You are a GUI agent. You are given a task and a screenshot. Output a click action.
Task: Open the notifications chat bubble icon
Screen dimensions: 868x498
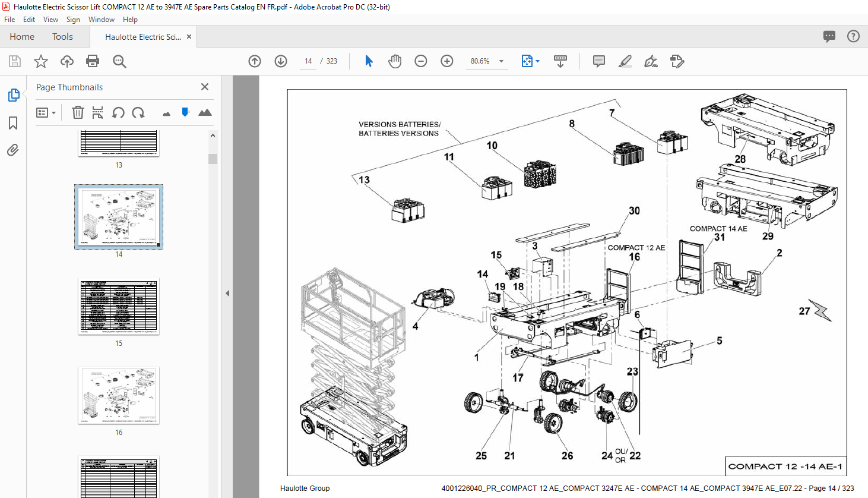click(829, 36)
